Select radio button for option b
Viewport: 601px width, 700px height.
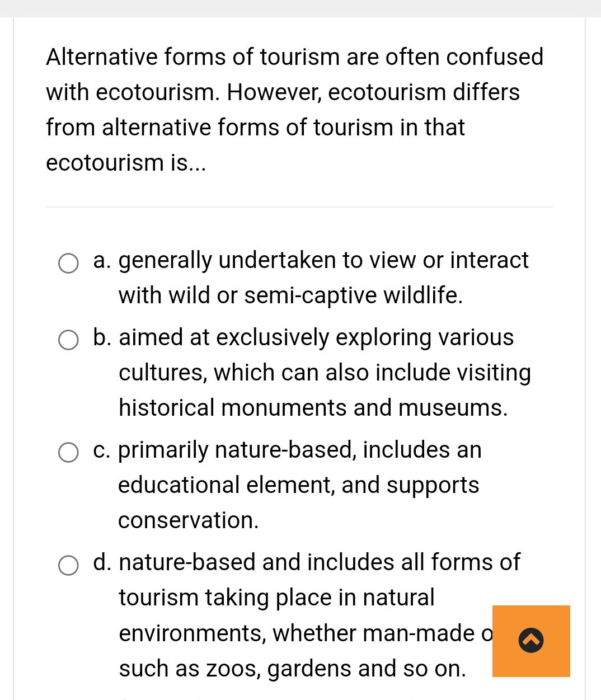pos(68,340)
